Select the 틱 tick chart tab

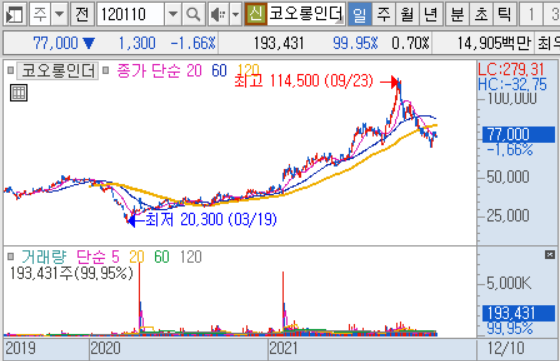point(505,15)
